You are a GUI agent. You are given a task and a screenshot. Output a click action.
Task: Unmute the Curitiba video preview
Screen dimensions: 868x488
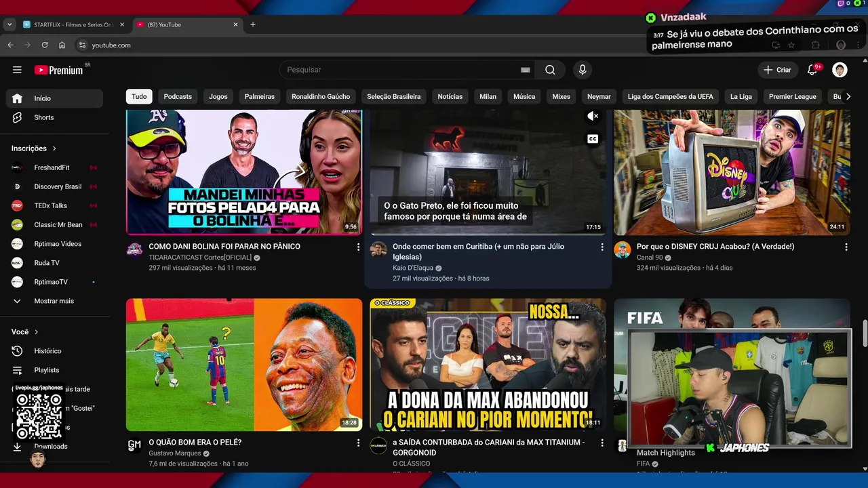(x=593, y=117)
